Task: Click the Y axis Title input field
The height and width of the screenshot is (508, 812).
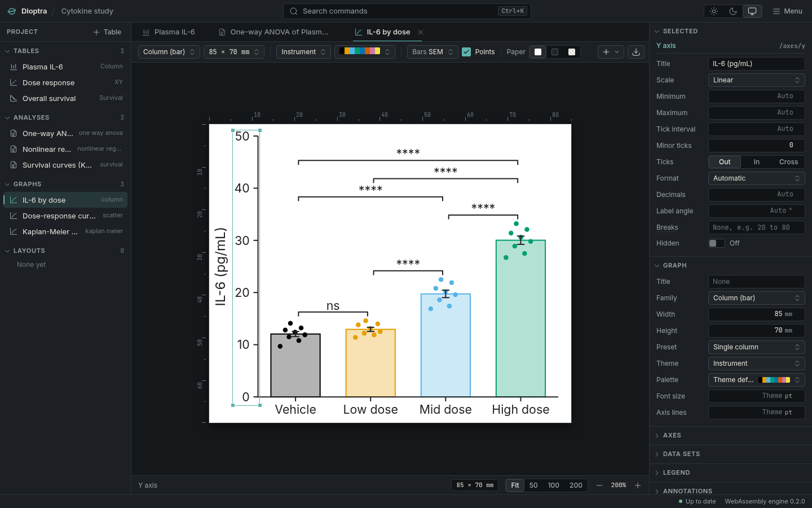Action: 756,64
